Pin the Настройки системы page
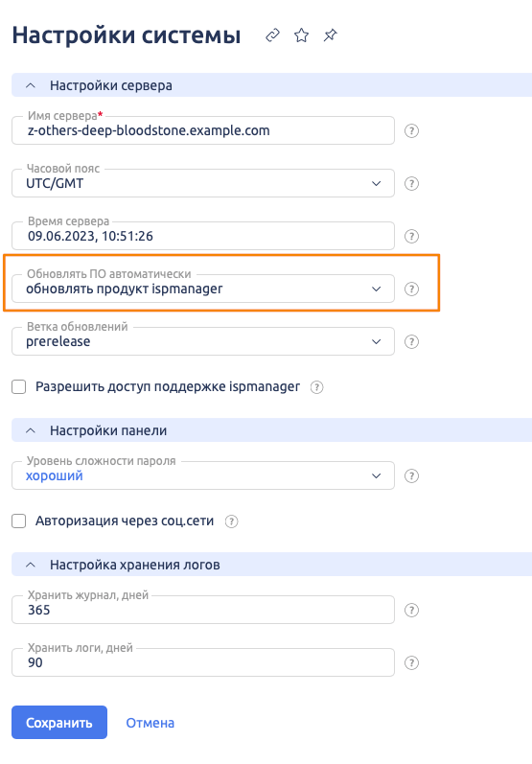The image size is (532, 764). tap(331, 35)
